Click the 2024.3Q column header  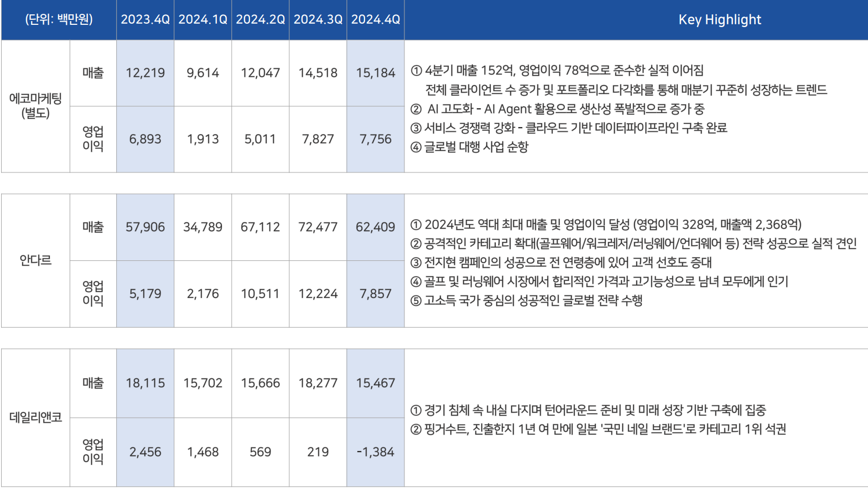pyautogui.click(x=318, y=19)
